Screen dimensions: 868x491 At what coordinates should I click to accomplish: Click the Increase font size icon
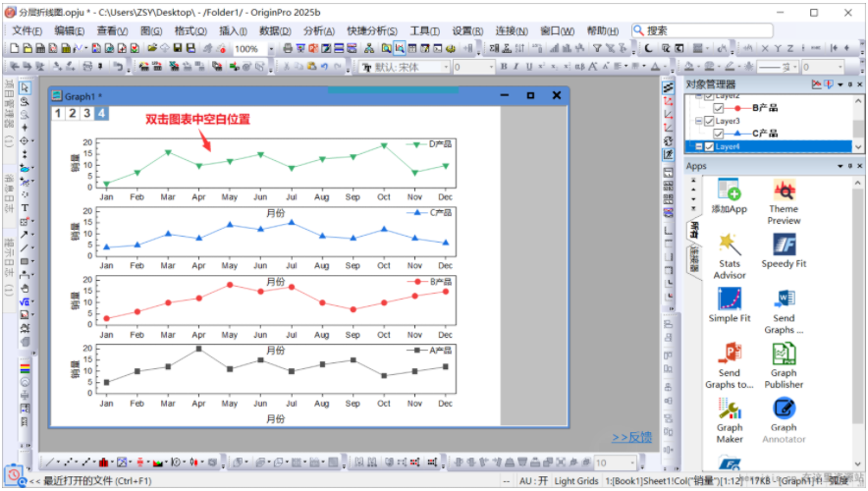(x=593, y=67)
